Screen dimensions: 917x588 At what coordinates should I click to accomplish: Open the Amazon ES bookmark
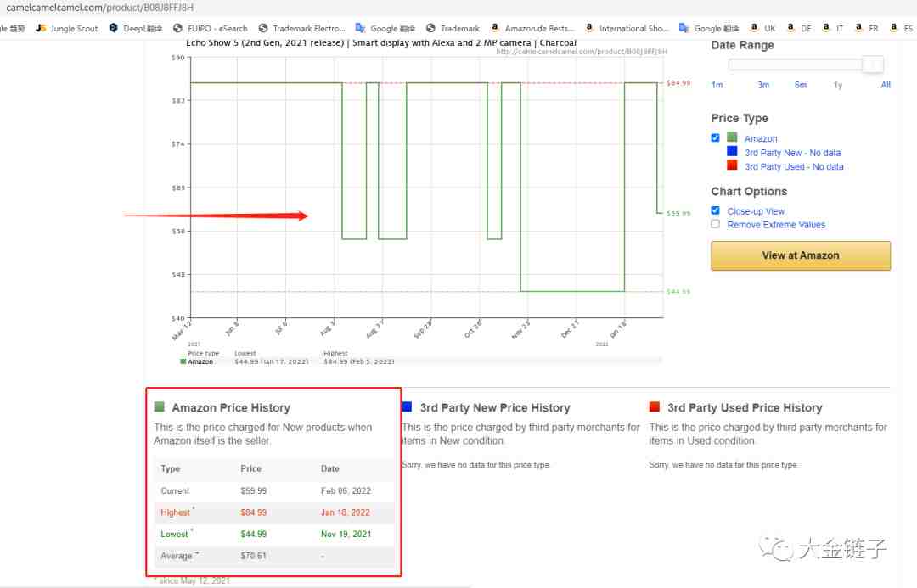coord(901,28)
